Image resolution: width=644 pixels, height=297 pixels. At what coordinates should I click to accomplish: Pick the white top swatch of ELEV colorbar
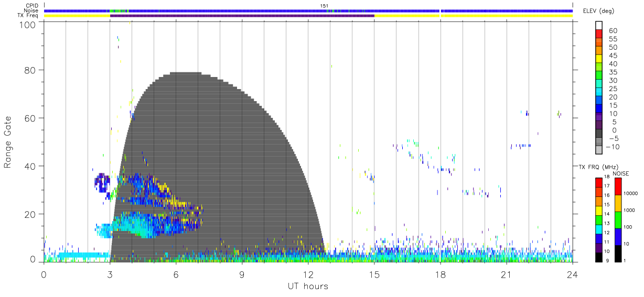(x=599, y=26)
